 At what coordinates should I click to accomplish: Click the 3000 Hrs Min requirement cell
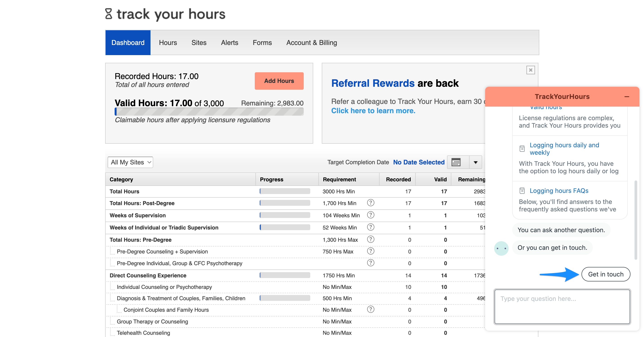(x=338, y=191)
